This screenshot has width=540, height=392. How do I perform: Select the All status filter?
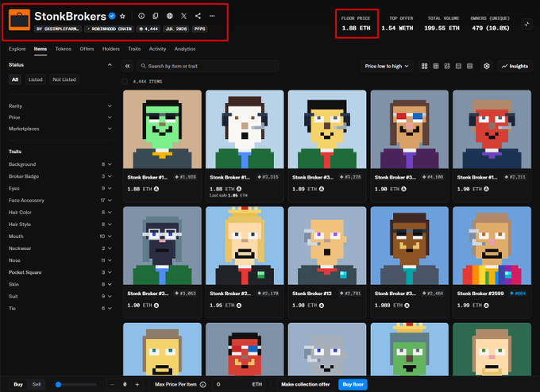(x=15, y=79)
